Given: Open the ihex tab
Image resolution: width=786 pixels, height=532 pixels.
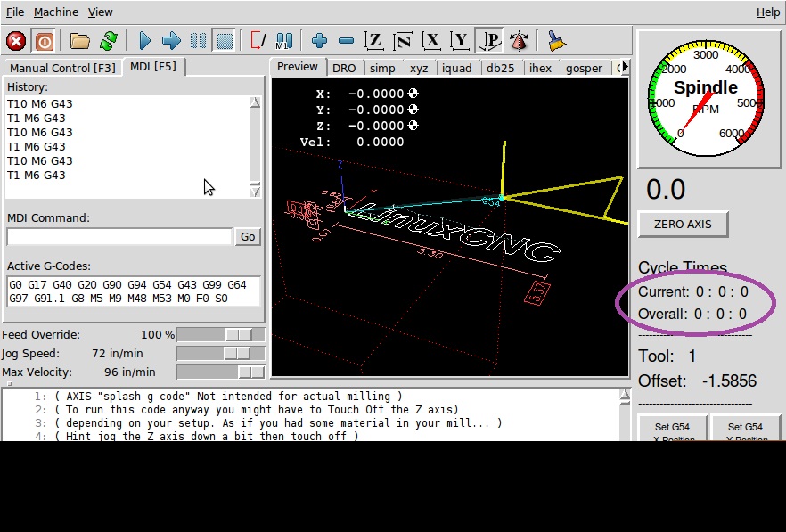Looking at the screenshot, I should pyautogui.click(x=540, y=68).
